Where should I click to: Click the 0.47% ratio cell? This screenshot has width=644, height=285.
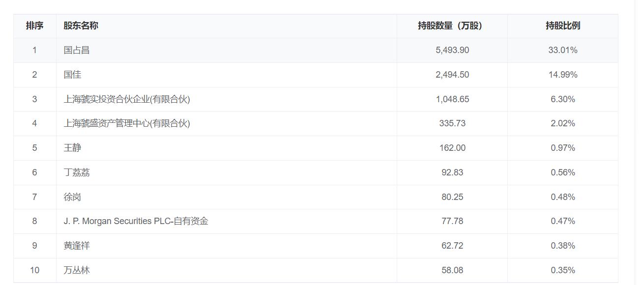(563, 221)
